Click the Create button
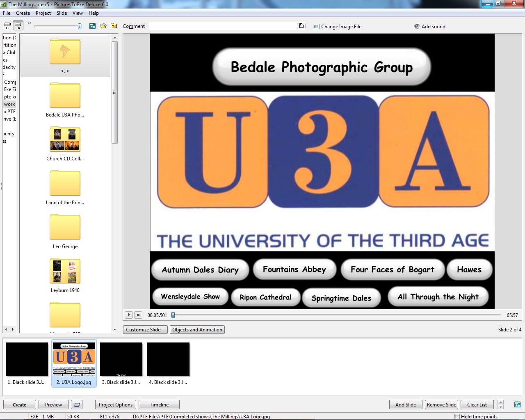This screenshot has width=525, height=420. 20,405
